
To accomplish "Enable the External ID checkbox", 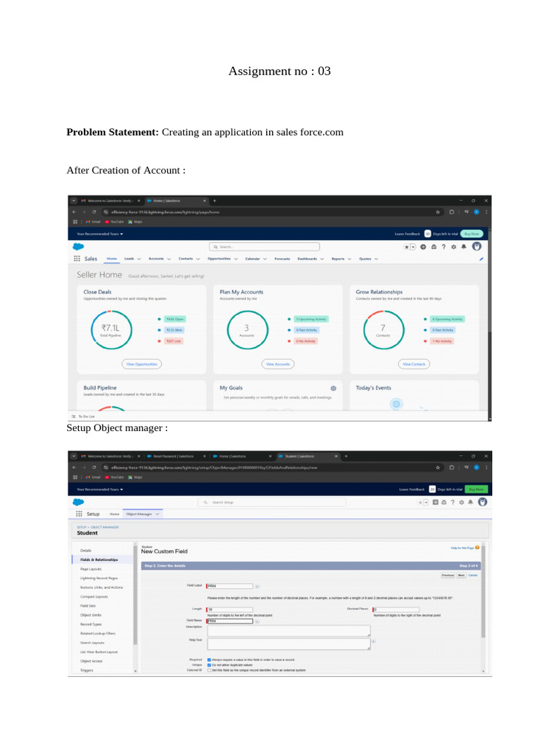I will pyautogui.click(x=209, y=670).
